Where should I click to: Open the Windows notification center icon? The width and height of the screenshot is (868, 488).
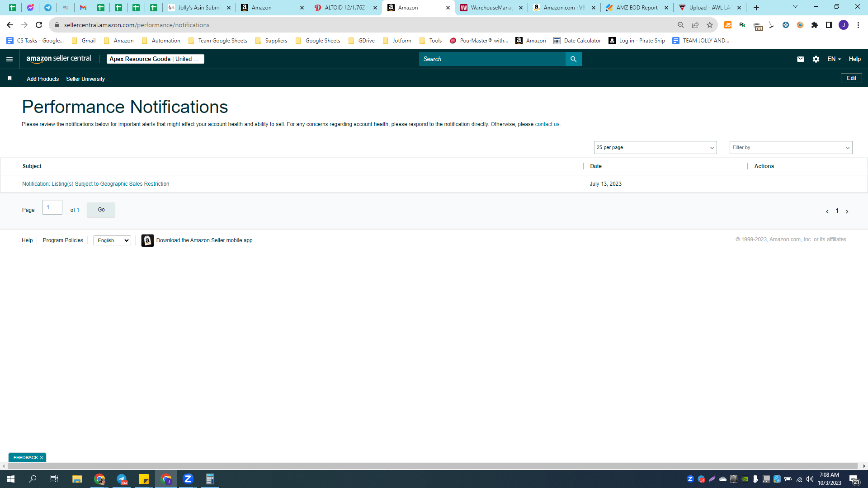(x=854, y=479)
